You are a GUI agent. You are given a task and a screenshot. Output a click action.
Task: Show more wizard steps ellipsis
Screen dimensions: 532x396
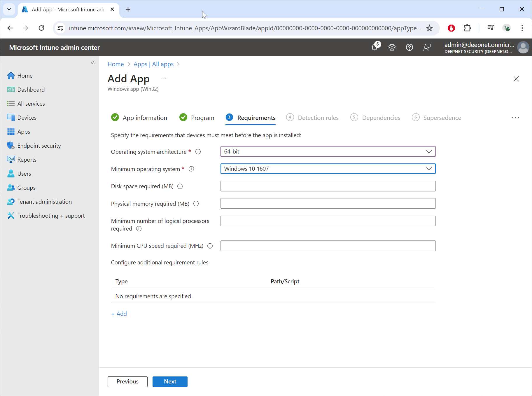[x=515, y=118]
